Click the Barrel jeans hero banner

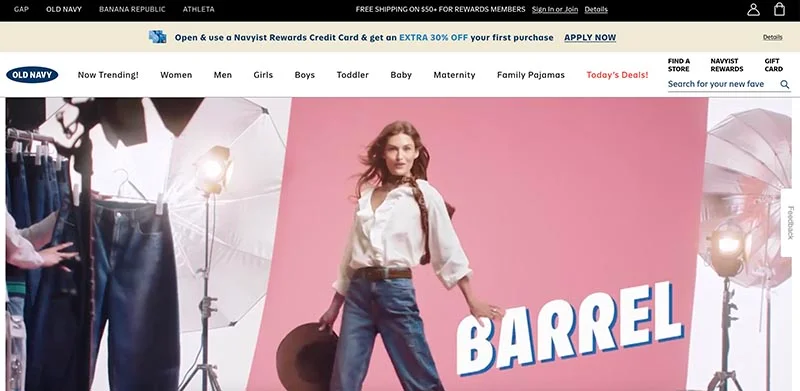399,244
